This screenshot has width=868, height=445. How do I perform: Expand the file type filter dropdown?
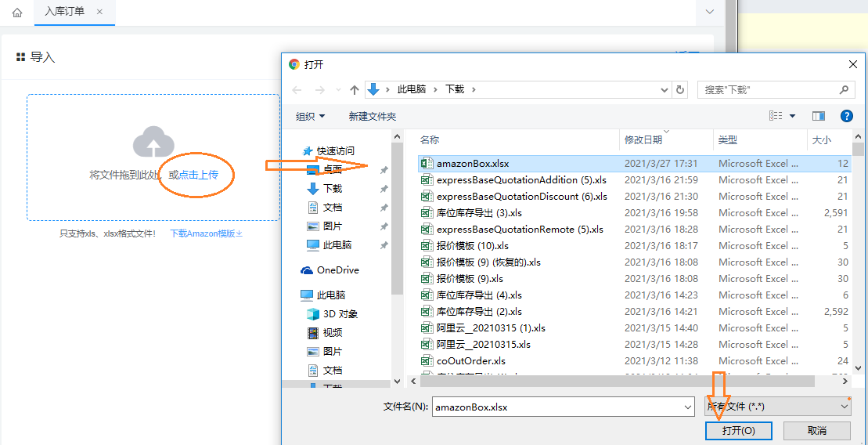[845, 406]
